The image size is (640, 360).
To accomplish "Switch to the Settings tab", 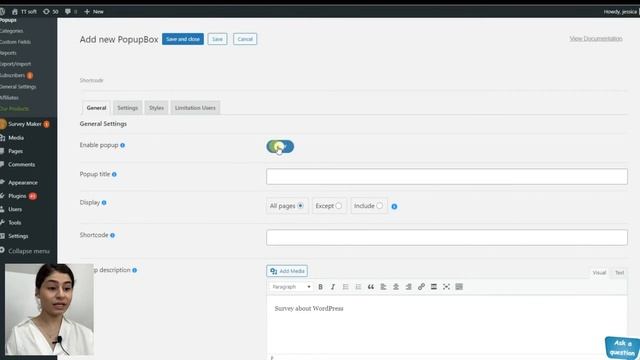I will [128, 108].
